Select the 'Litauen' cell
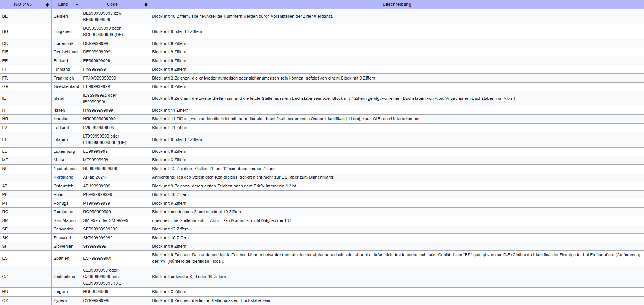 click(66, 139)
